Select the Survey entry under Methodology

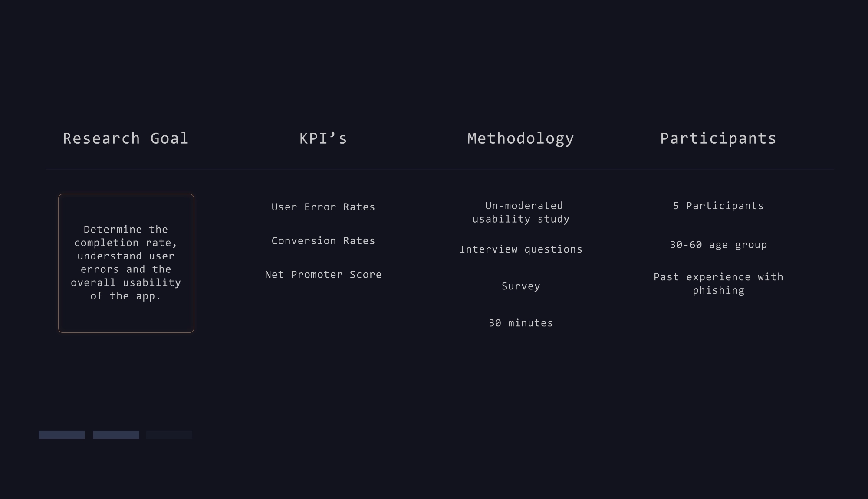[x=521, y=286]
